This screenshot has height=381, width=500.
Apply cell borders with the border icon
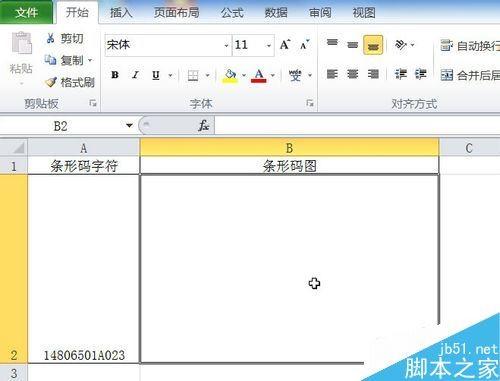(193, 75)
